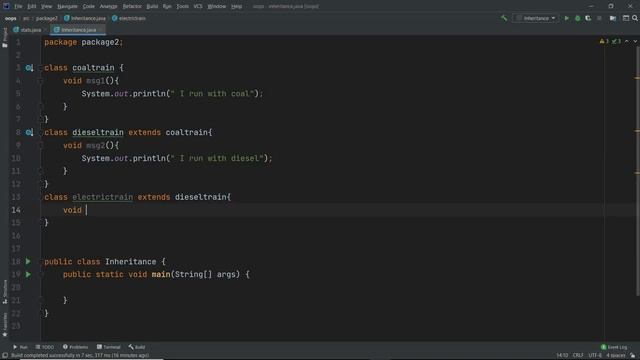
Task: Collapse the msg1 method fold marker
Action: tap(40, 81)
